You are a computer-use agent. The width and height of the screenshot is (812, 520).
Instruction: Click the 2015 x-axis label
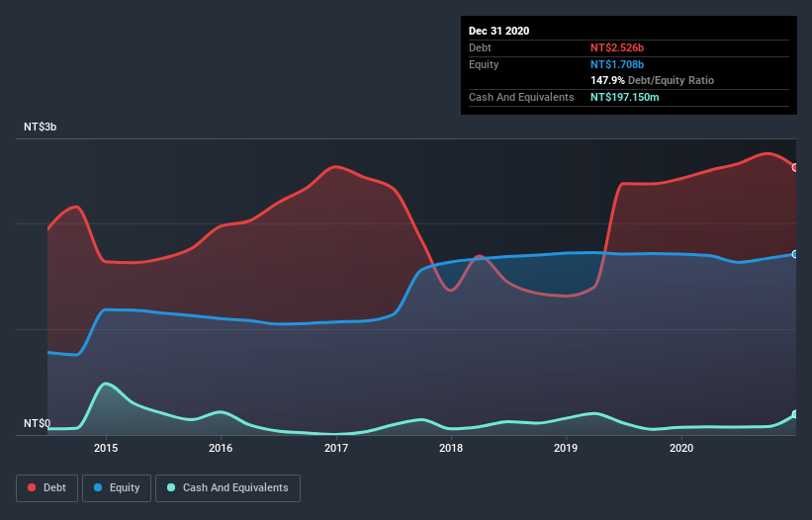click(106, 448)
